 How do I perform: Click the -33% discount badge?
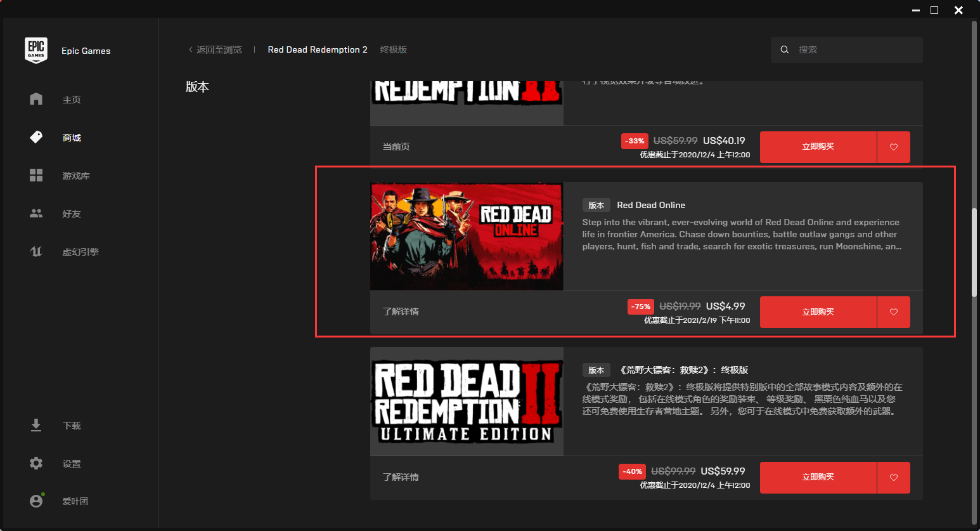tap(635, 141)
